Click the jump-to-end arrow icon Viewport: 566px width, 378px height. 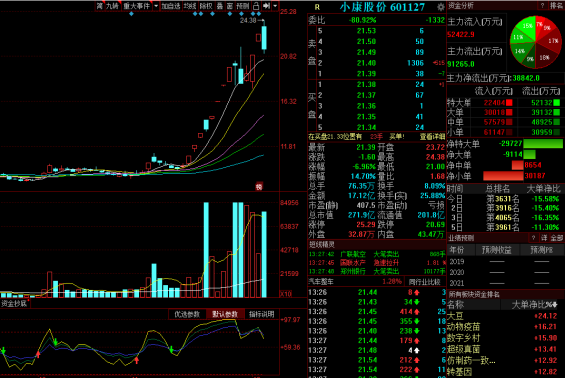click(x=266, y=6)
